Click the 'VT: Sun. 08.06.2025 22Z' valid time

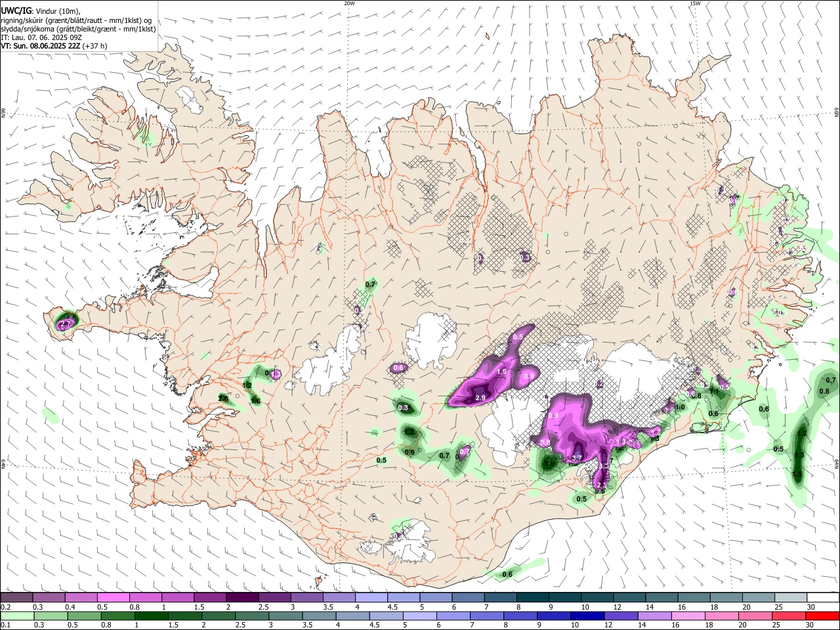pyautogui.click(x=41, y=46)
